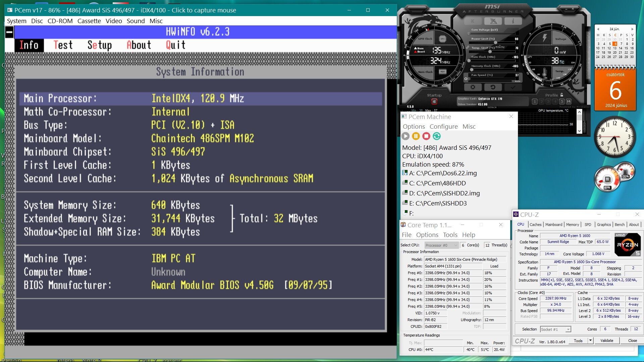Open the CD-ROM menu in PCem
The height and width of the screenshot is (362, 644).
tap(60, 21)
